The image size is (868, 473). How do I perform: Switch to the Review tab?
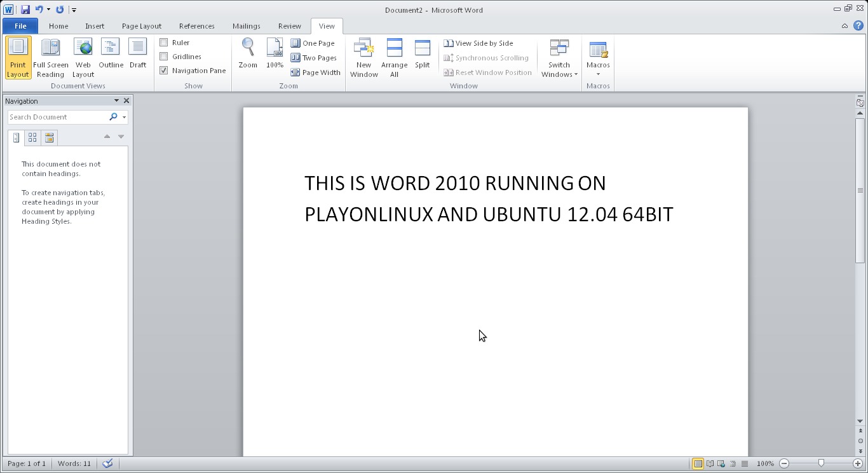(289, 26)
